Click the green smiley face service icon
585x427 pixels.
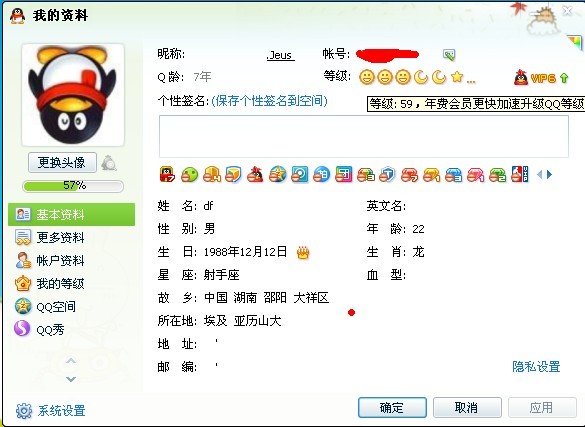pos(189,175)
